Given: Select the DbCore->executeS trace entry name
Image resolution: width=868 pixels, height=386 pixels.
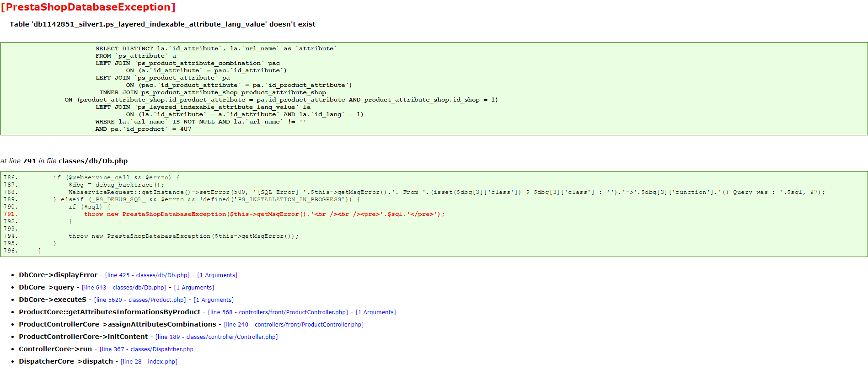Looking at the screenshot, I should click(53, 300).
